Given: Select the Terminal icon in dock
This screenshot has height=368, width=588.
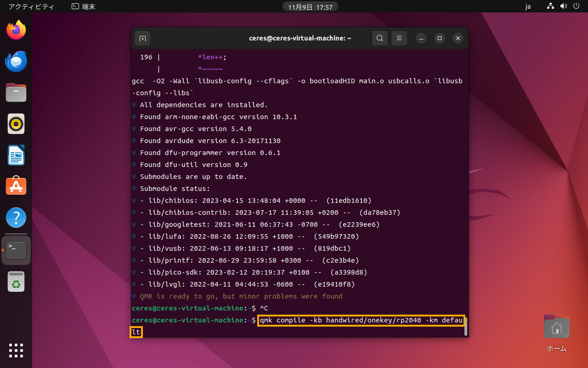Looking at the screenshot, I should [x=16, y=250].
